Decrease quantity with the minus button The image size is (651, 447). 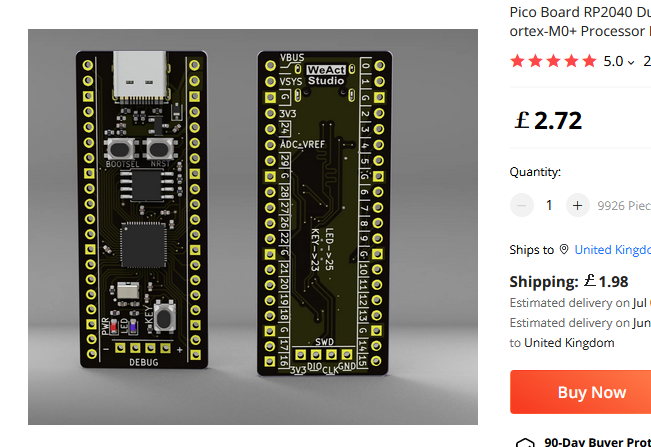coord(522,205)
